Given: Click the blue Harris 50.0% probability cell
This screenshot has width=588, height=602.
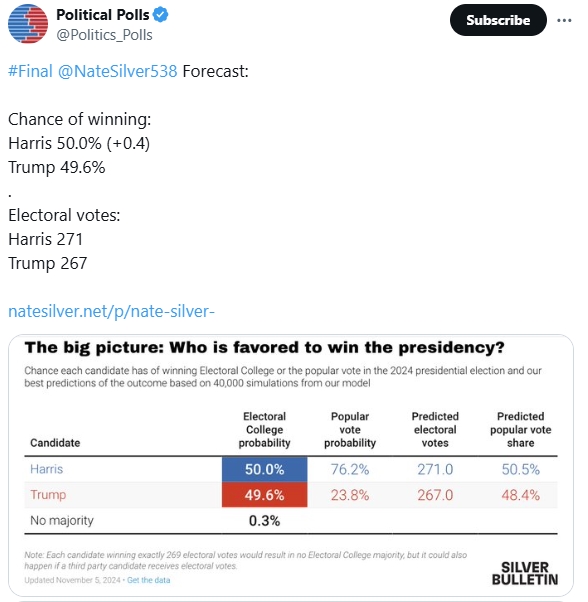Looking at the screenshot, I should click(x=264, y=469).
